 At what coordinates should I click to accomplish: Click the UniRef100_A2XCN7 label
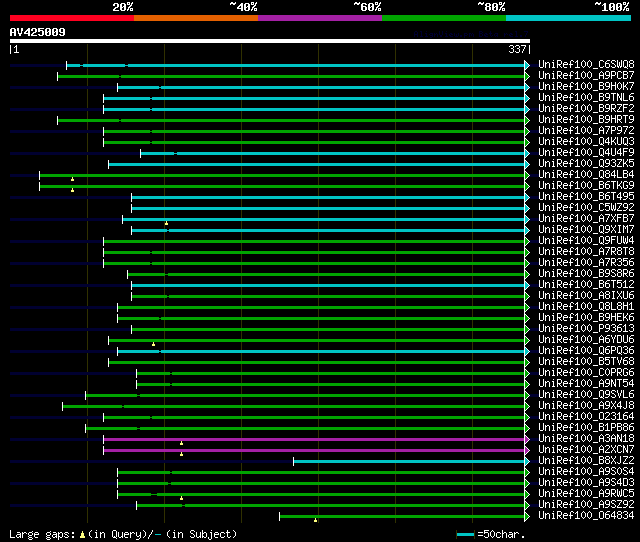click(586, 450)
